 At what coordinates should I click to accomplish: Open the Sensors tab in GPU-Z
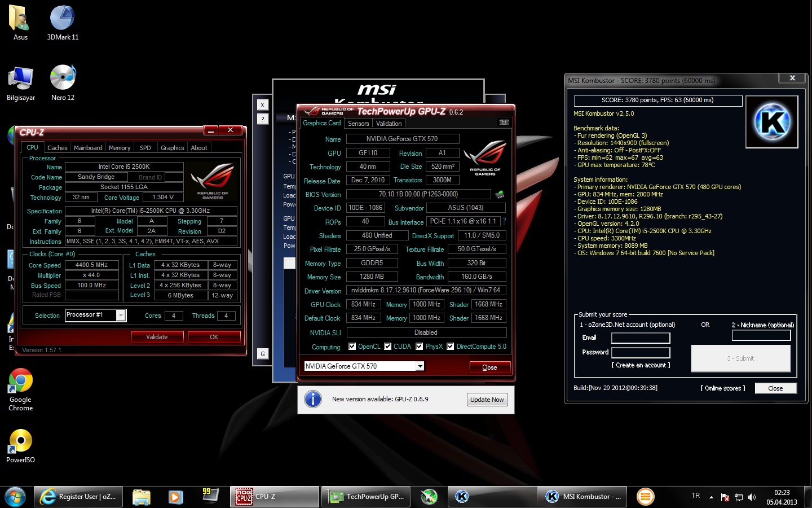click(x=359, y=124)
